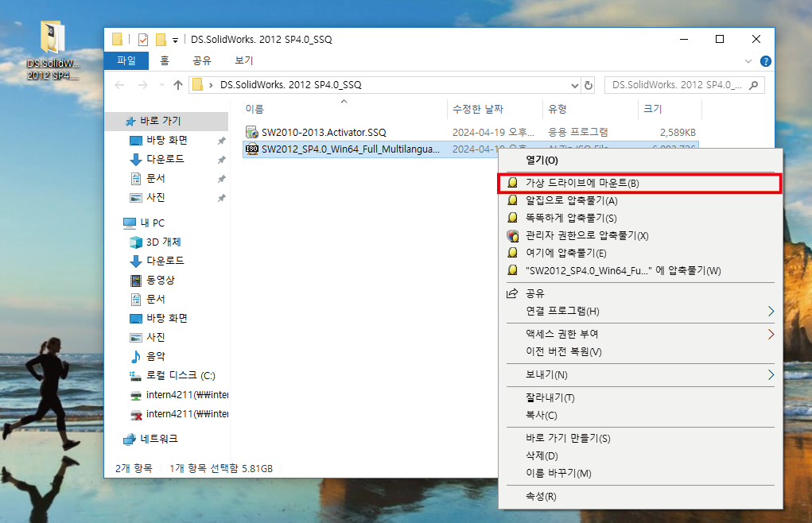Choose 관리자 권한으로 압축풀기(X)

pos(640,236)
